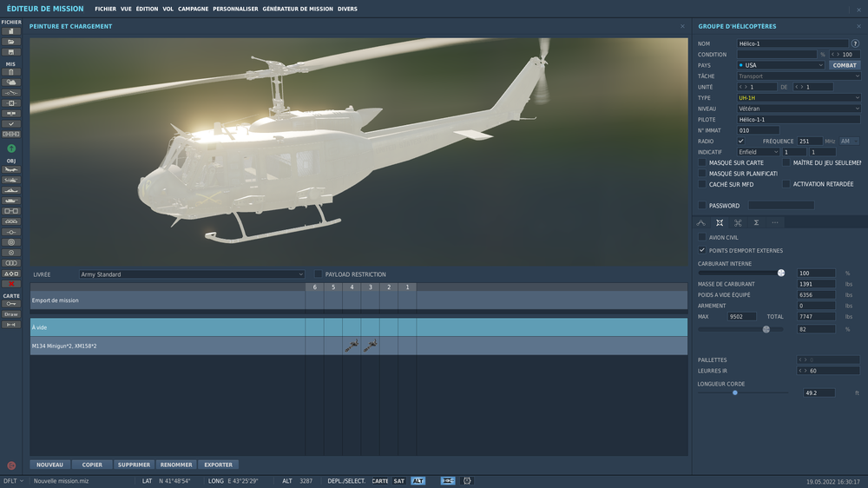Uncheck Points d'emport externes checkbox

[702, 250]
